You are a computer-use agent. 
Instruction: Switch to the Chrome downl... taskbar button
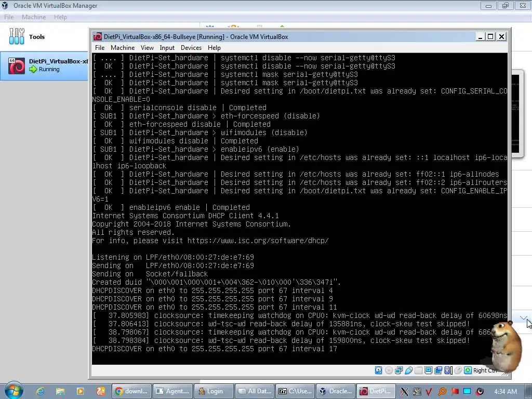(132, 391)
